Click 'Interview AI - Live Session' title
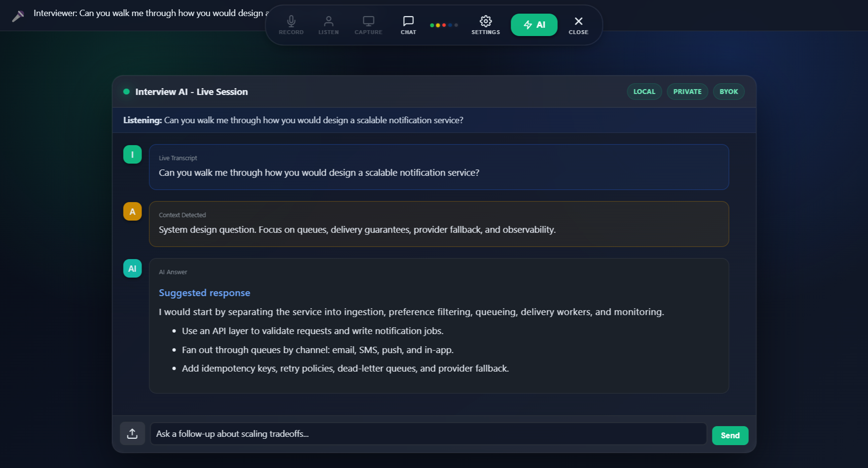Image resolution: width=868 pixels, height=468 pixels. point(192,91)
